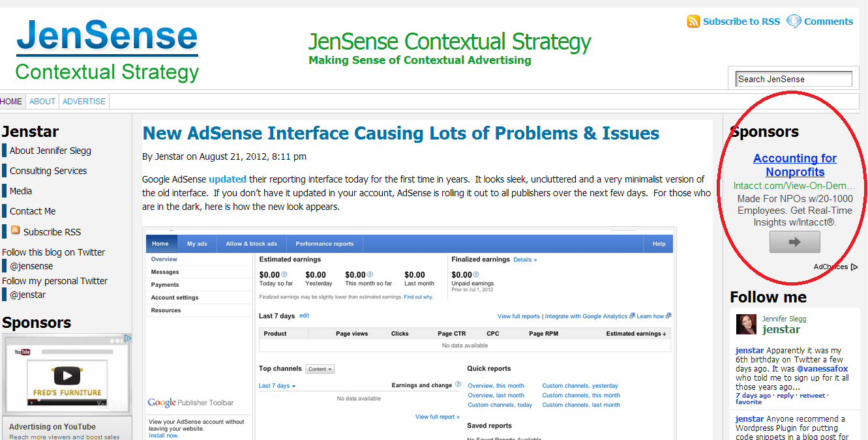Click the AdChoices icon on YouTube ad
This screenshot has height=440, width=868.
128,338
